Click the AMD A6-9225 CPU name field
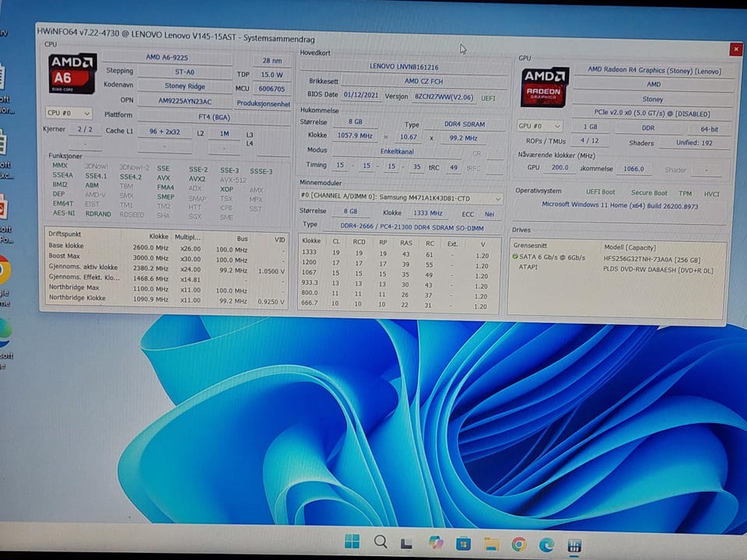747x560 pixels. [167, 57]
